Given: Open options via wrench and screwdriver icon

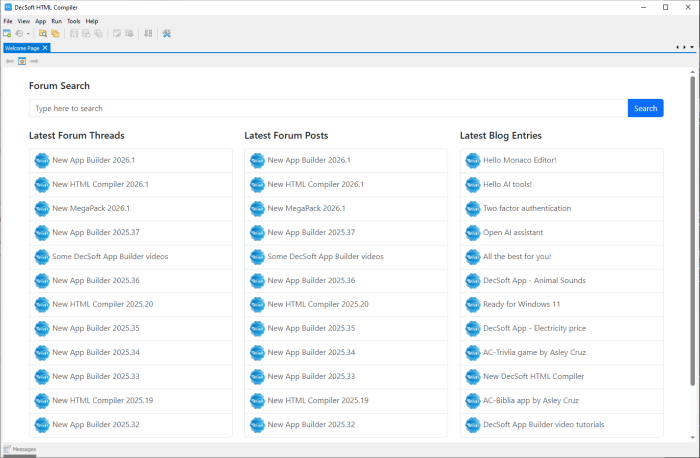Looking at the screenshot, I should [167, 33].
